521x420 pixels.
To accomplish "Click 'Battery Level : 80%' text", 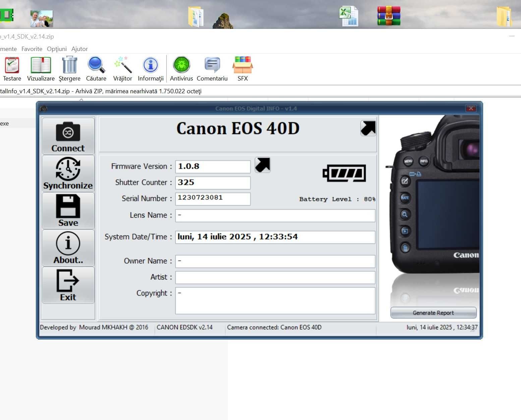I will click(337, 199).
